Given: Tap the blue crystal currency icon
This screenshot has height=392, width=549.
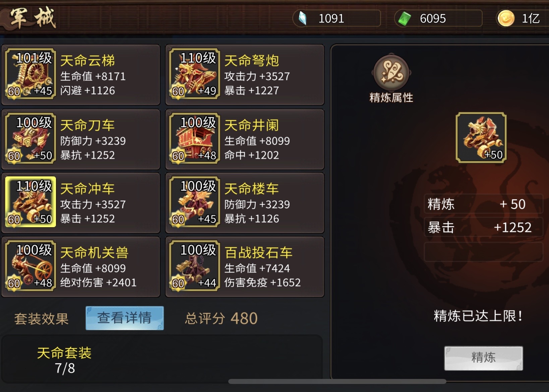Looking at the screenshot, I should click(302, 18).
